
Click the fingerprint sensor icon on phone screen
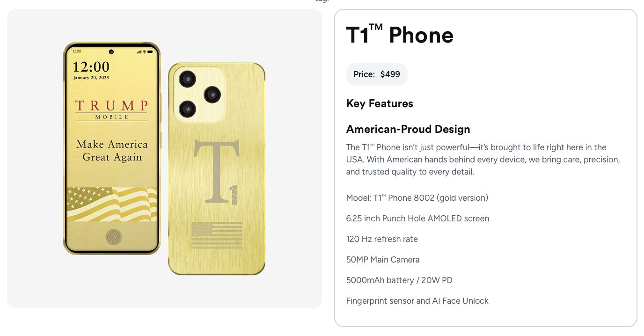pyautogui.click(x=113, y=237)
